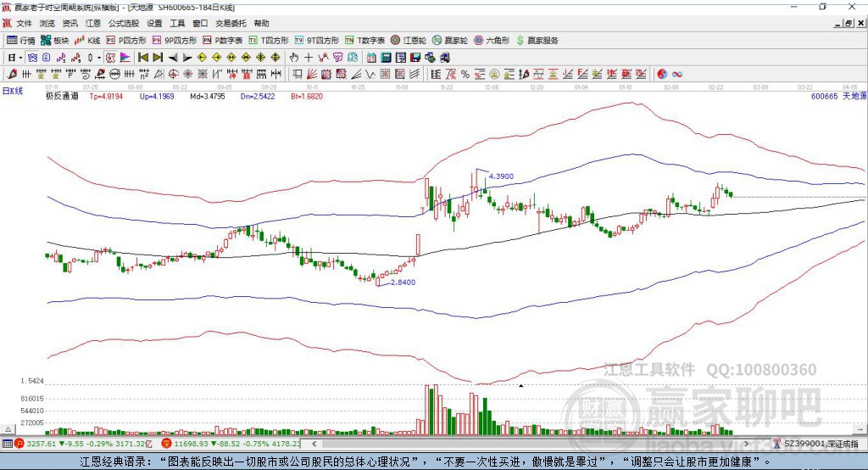Viewport: 868px width, 470px height.
Task: Click horizontal scrollbar right arrow
Action: (746, 444)
